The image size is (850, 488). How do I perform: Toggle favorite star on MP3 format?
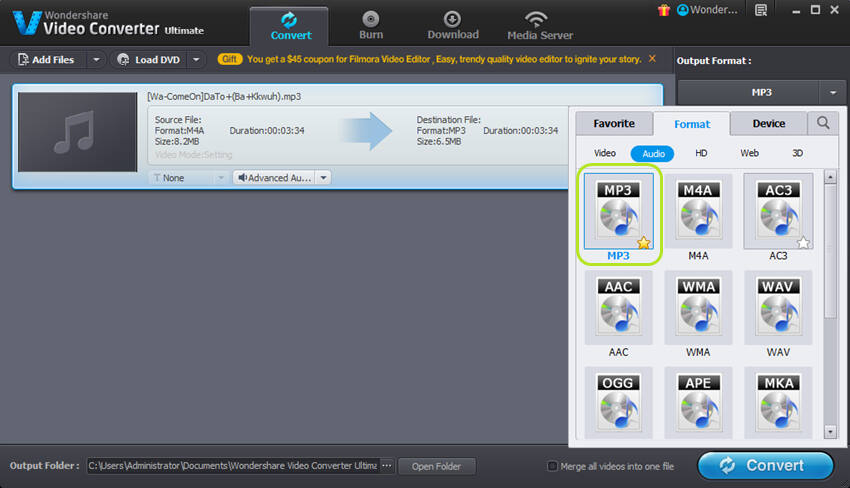643,242
